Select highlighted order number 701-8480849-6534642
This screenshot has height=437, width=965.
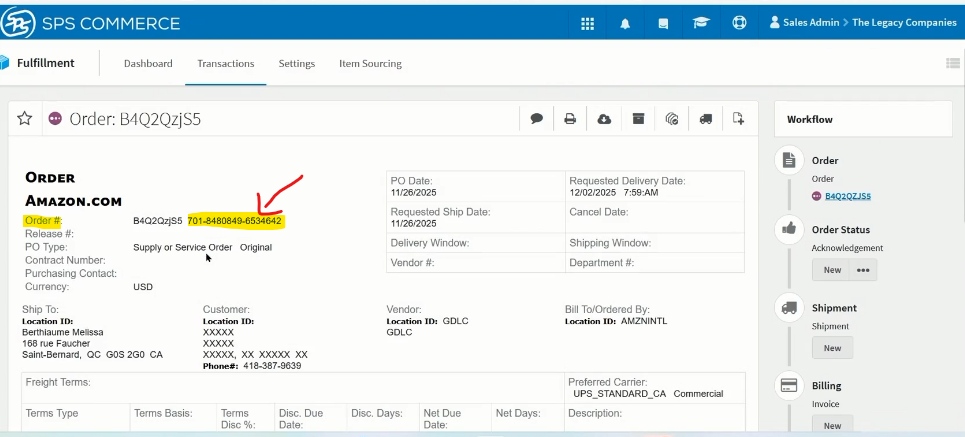pyautogui.click(x=234, y=220)
